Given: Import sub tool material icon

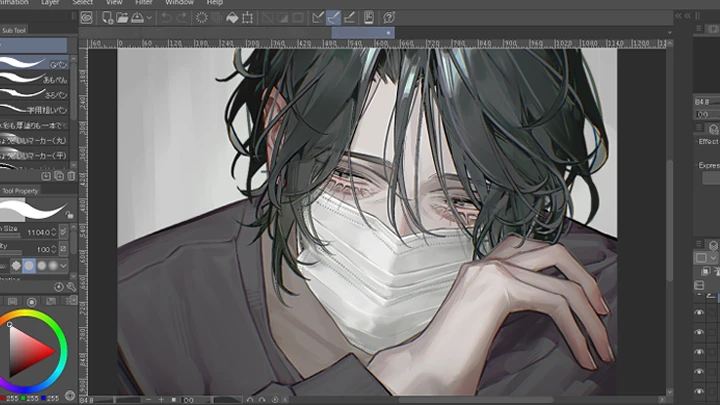Looking at the screenshot, I should [46, 176].
